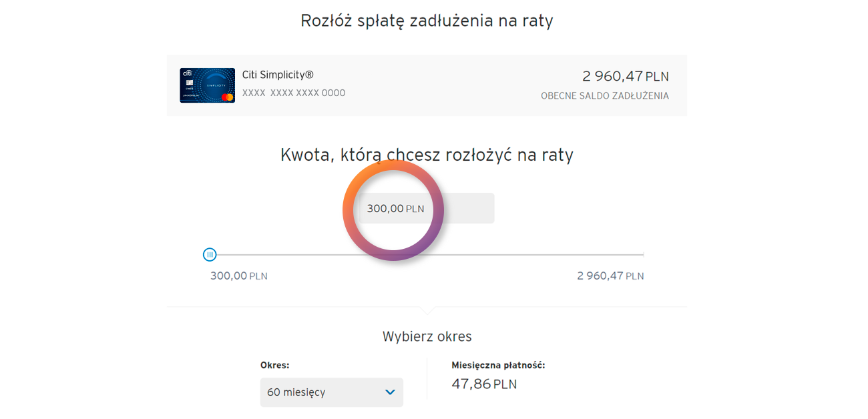
Task: Click the current balance 2 960,47 PLN in the card panel
Action: pos(625,76)
